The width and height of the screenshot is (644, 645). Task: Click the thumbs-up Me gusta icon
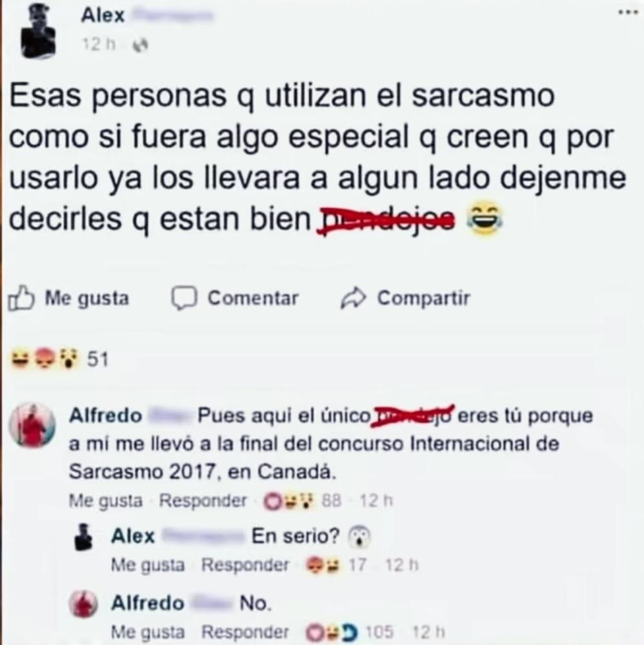click(x=21, y=298)
